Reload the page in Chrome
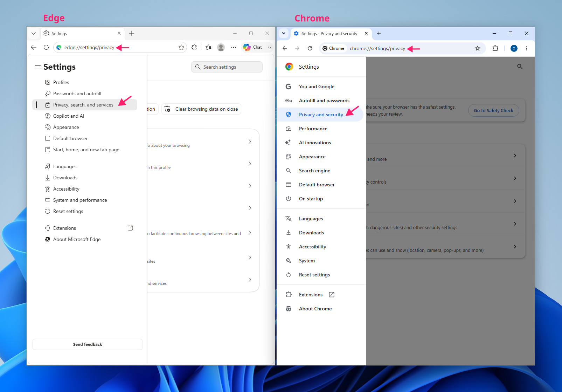 click(x=310, y=48)
